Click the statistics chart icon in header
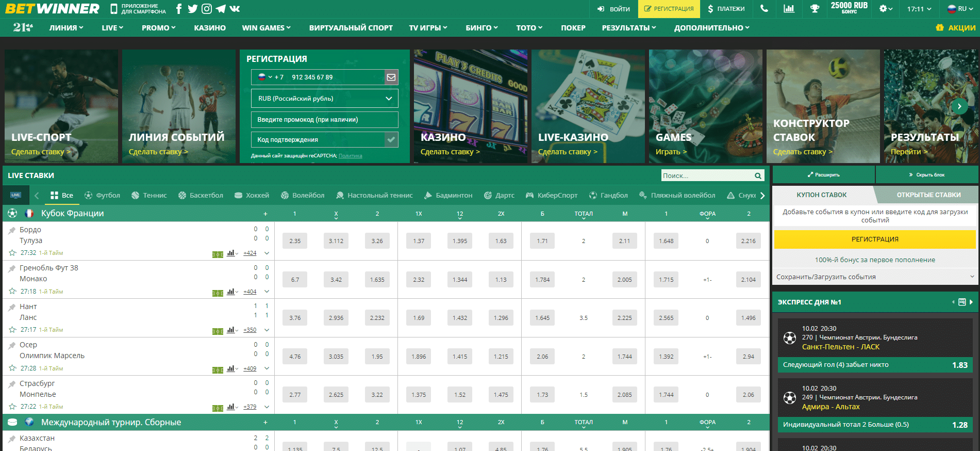Viewport: 980px width, 451px height. (789, 9)
